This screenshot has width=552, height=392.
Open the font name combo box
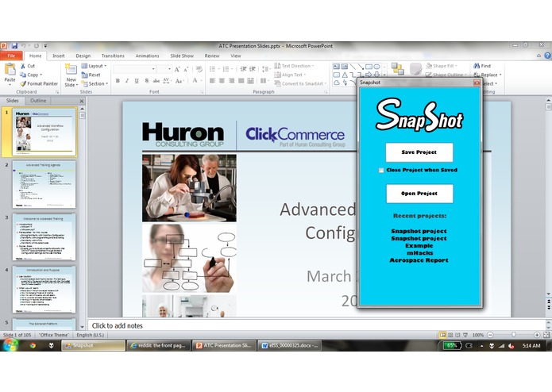click(x=135, y=69)
